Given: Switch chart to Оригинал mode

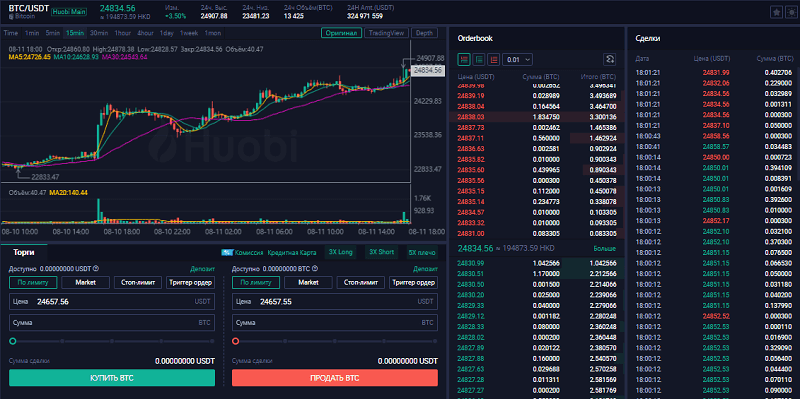Looking at the screenshot, I should click(341, 33).
